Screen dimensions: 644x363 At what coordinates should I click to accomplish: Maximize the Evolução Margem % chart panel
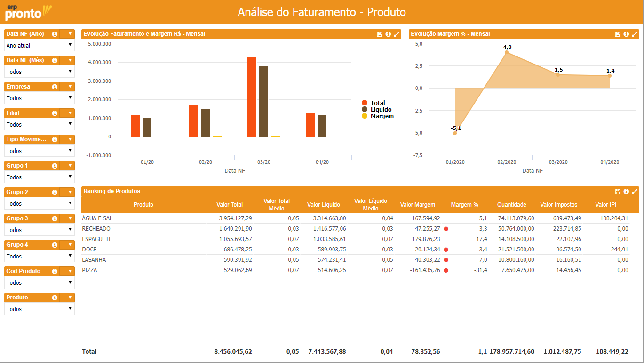click(635, 34)
